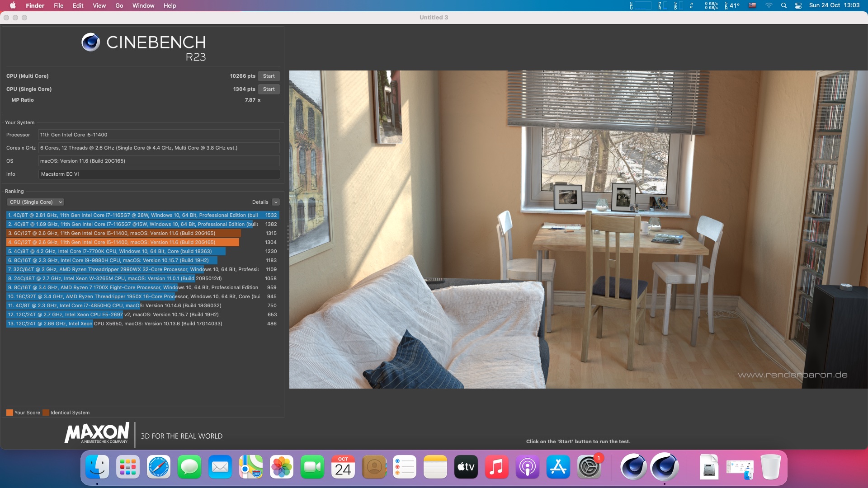Click the input language flag menu

752,5
